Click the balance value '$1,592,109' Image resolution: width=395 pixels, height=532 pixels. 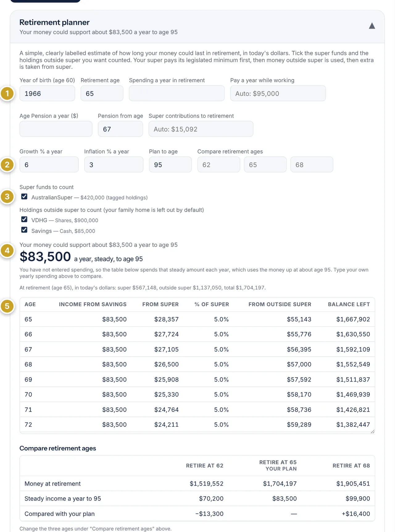353,349
